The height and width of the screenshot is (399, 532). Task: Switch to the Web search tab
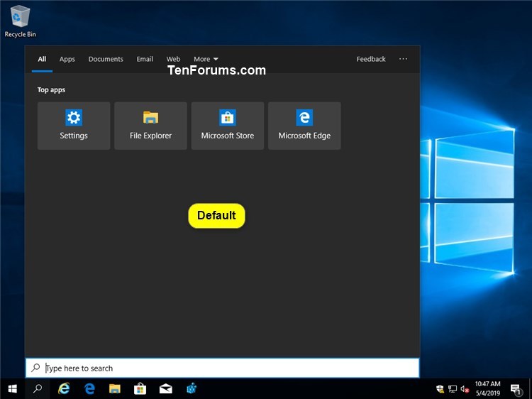click(x=173, y=59)
